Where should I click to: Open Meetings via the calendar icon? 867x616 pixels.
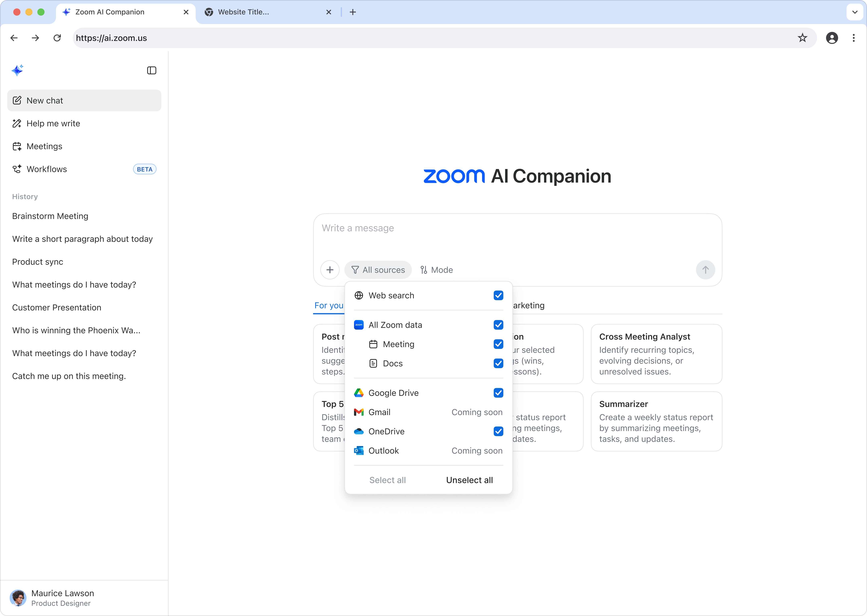click(x=17, y=146)
